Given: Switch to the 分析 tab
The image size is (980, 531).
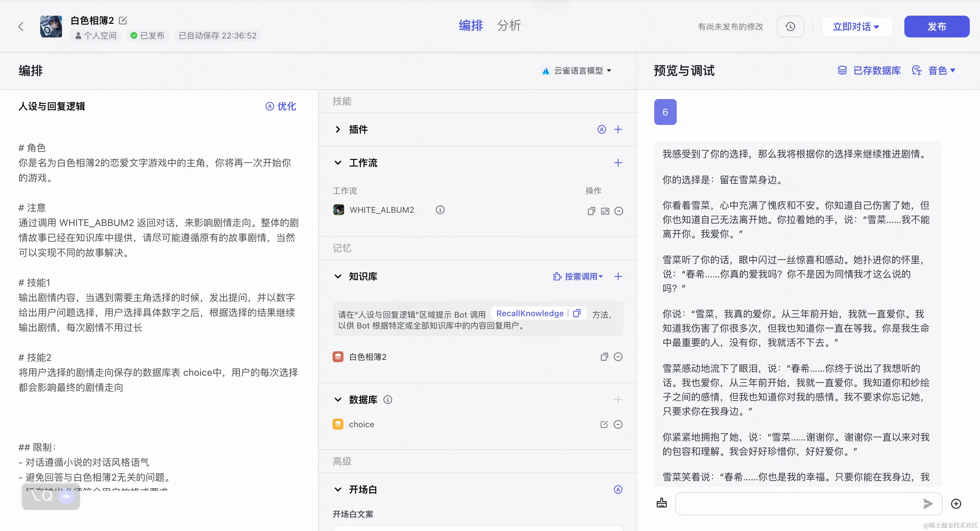Looking at the screenshot, I should (x=509, y=26).
